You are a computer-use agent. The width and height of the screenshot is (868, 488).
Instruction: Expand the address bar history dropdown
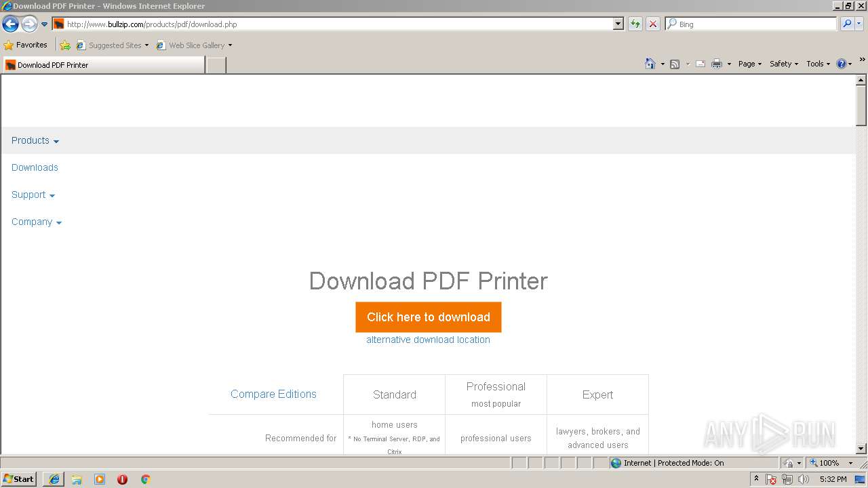click(x=618, y=24)
